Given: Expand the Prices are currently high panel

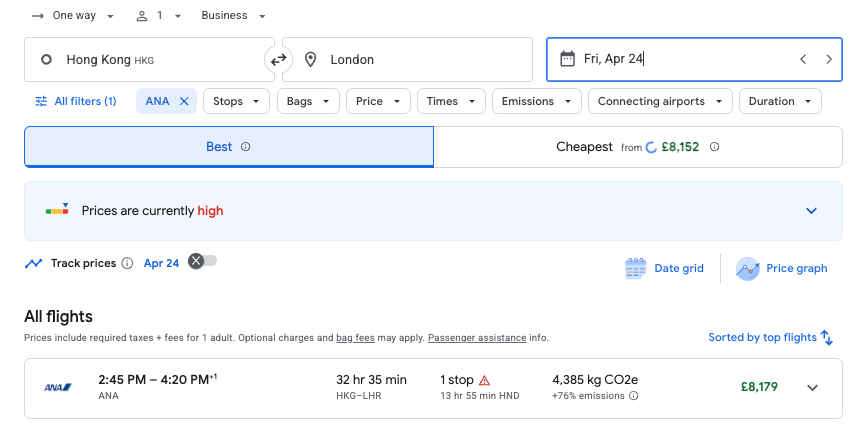Looking at the screenshot, I should click(x=811, y=211).
